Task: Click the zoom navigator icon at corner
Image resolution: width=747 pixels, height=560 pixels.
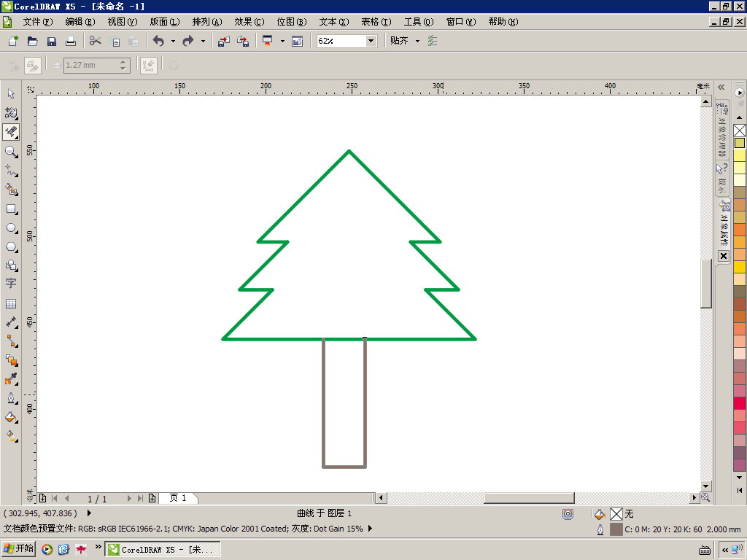Action: pyautogui.click(x=705, y=497)
